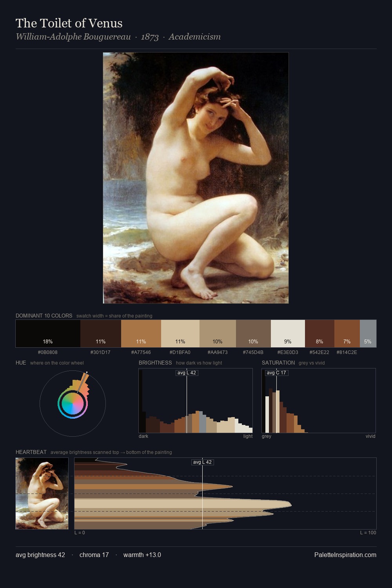The height and width of the screenshot is (588, 392).
Task: Click 'swatch width = share of the painting' caption
Action: click(x=114, y=316)
